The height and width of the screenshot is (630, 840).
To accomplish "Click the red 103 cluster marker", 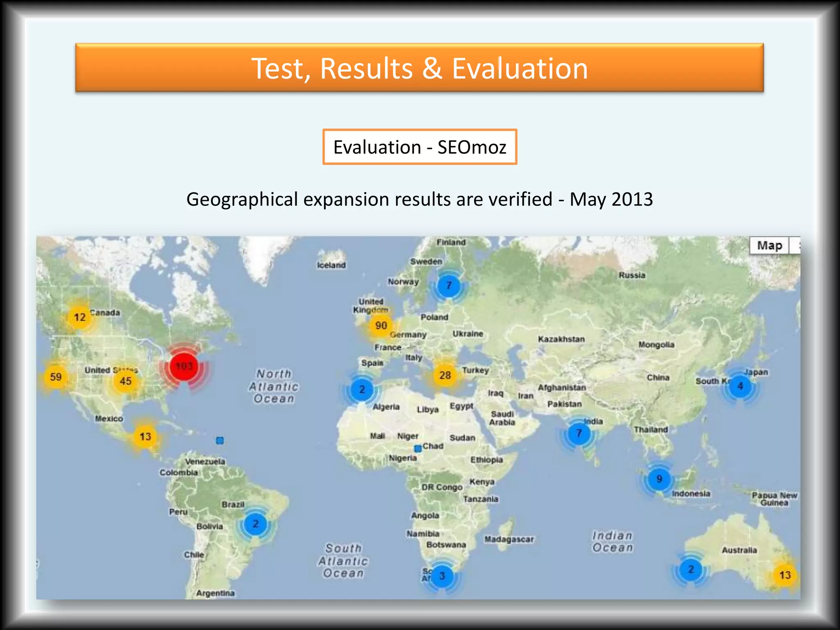I will [x=184, y=366].
